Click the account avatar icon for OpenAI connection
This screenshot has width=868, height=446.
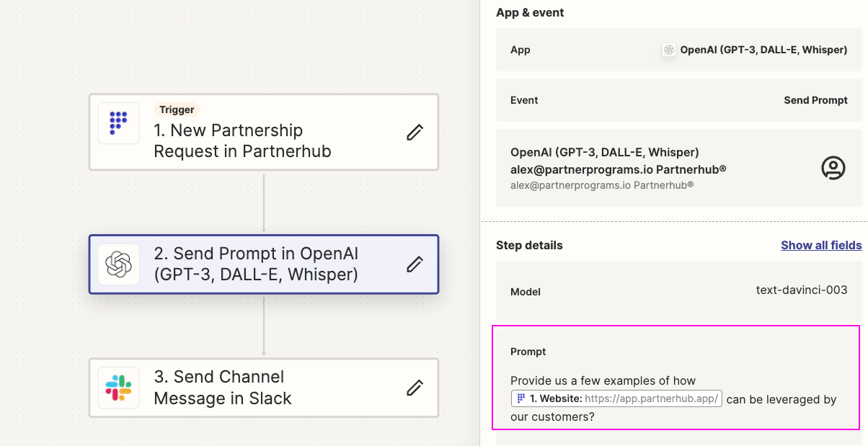833,168
